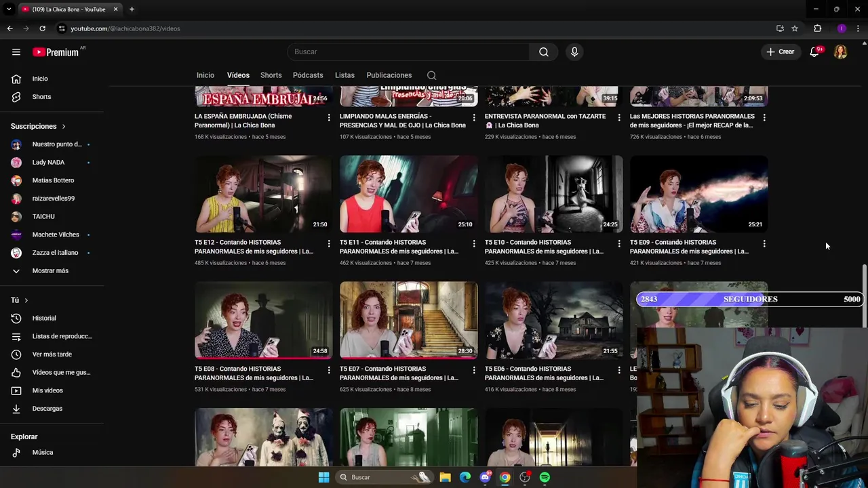Open the Inicio home icon in sidebar
This screenshot has width=868, height=488.
click(16, 79)
